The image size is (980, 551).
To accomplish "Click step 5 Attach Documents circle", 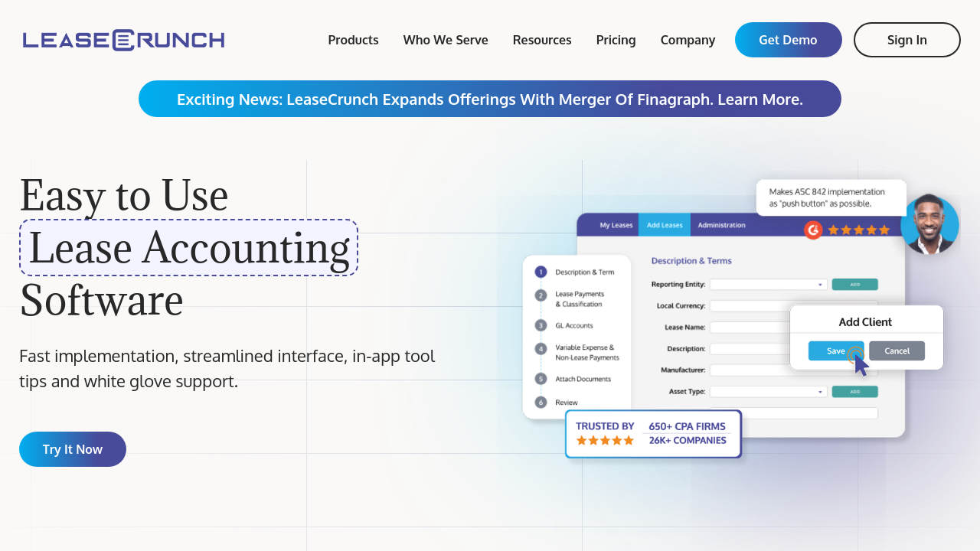I will (541, 379).
